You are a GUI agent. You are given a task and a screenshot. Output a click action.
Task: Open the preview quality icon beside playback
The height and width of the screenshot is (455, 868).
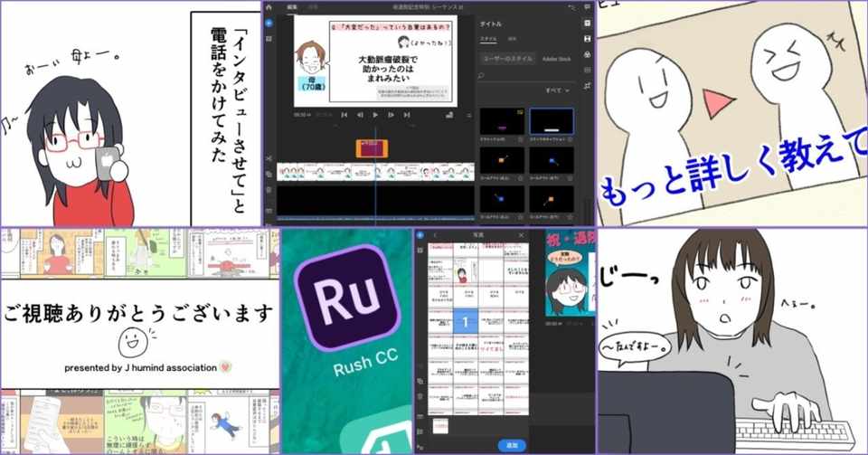[449, 115]
